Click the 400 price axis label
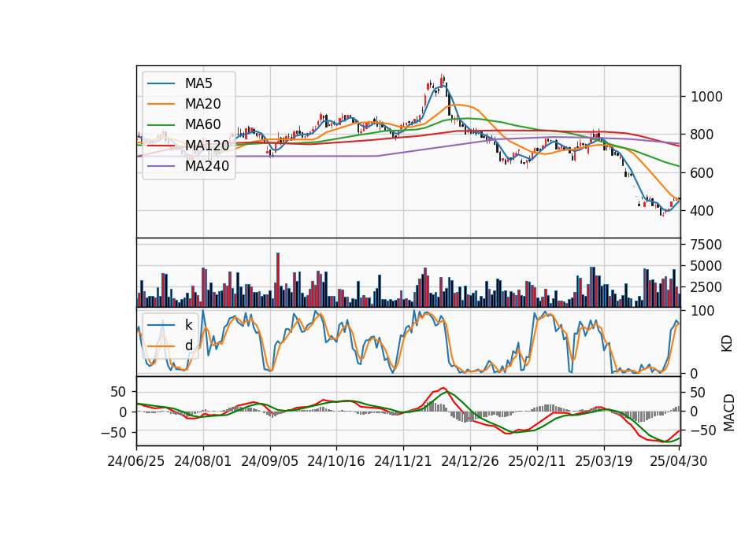Image resolution: width=756 pixels, height=543 pixels. pos(702,211)
